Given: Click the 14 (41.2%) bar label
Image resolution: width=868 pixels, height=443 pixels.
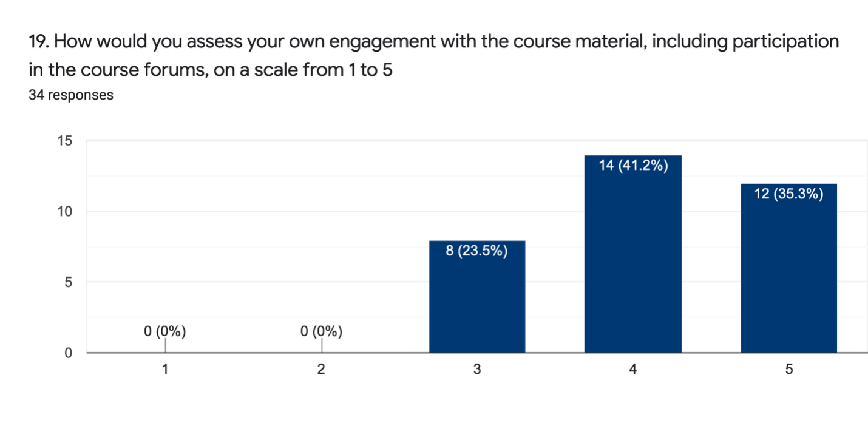Looking at the screenshot, I should click(633, 166).
